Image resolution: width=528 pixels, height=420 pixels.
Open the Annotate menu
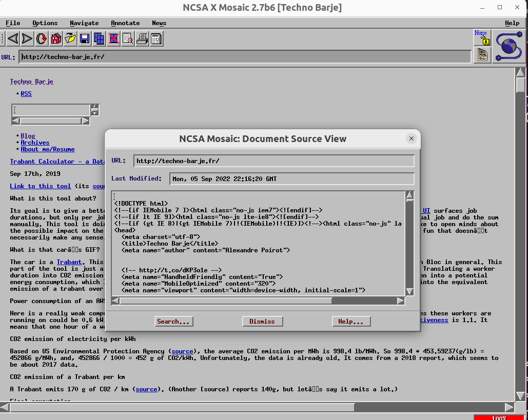click(125, 23)
